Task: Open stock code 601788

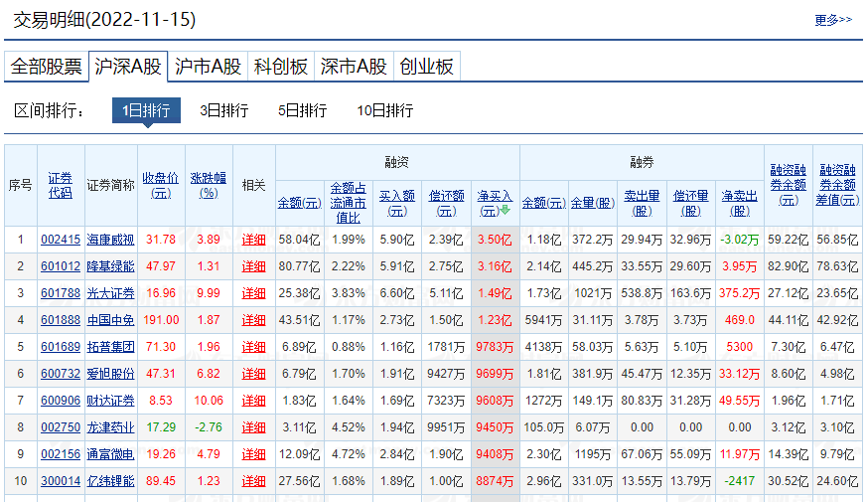Action: coord(61,292)
